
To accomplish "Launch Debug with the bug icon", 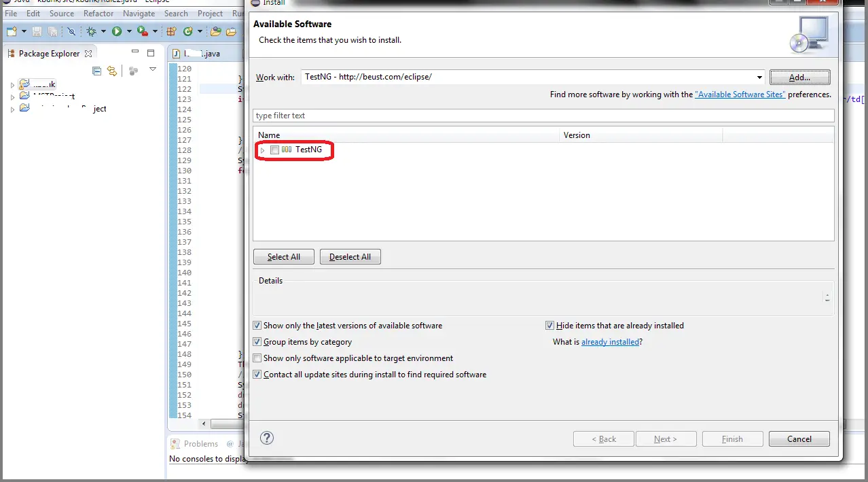I will pyautogui.click(x=91, y=31).
